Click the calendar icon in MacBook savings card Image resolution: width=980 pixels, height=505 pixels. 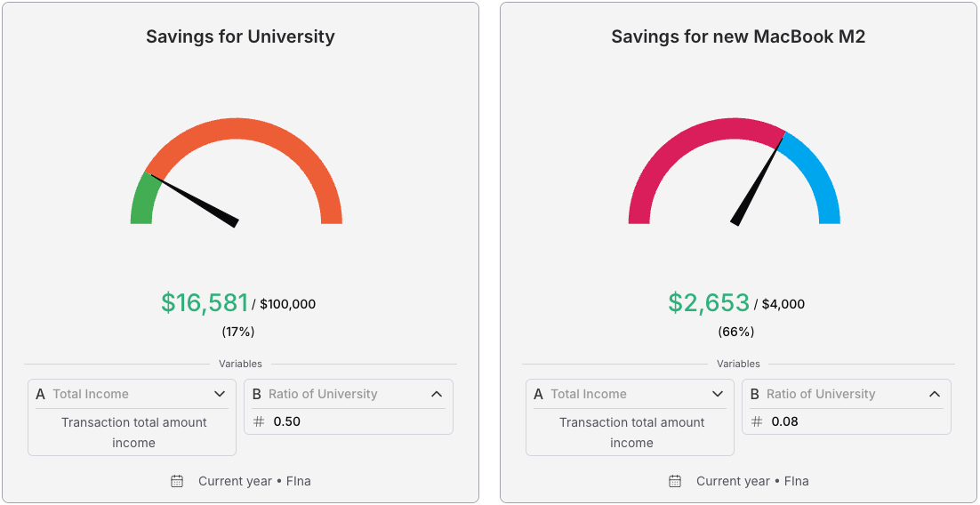point(675,481)
